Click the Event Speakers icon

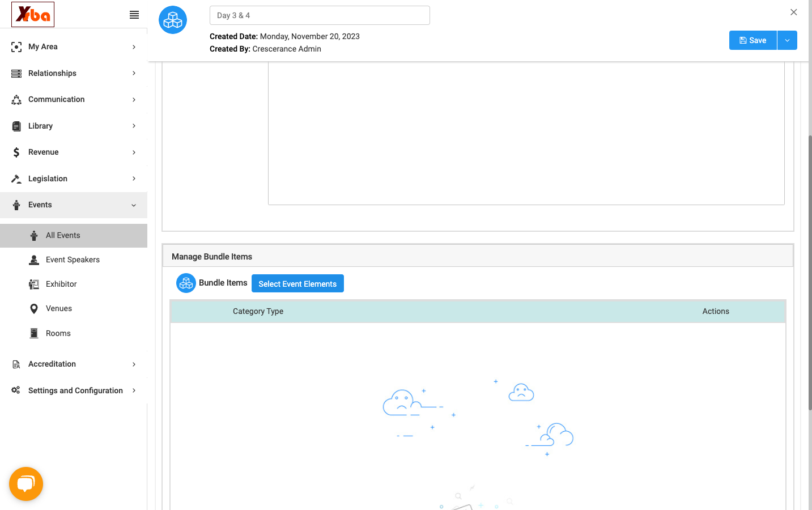pos(34,260)
